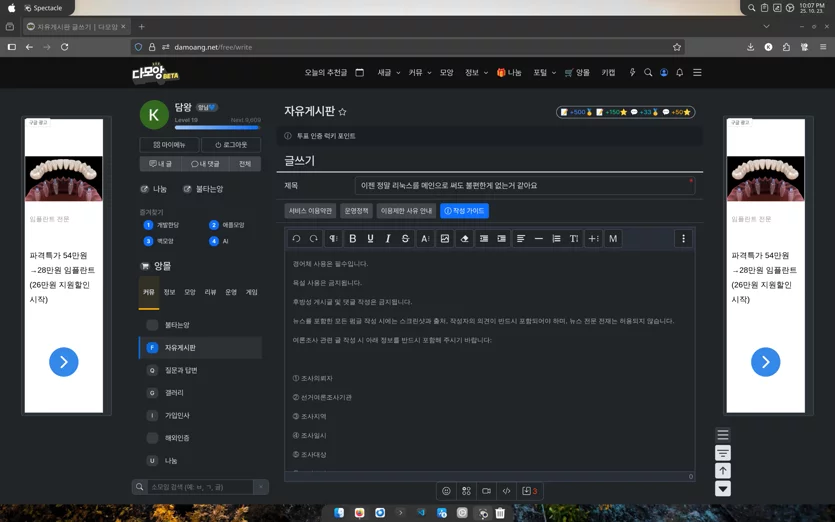
Task: Click the code embed icon below editor
Action: [x=506, y=491]
